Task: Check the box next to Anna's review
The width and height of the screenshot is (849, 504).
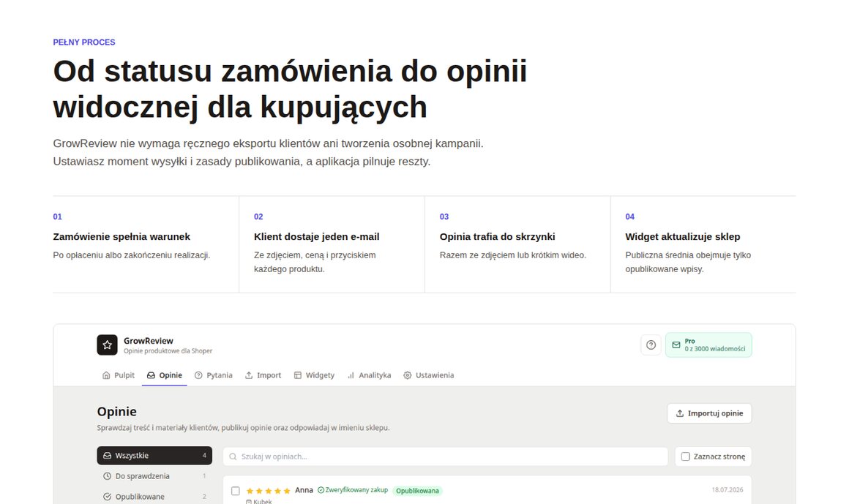Action: tap(236, 491)
